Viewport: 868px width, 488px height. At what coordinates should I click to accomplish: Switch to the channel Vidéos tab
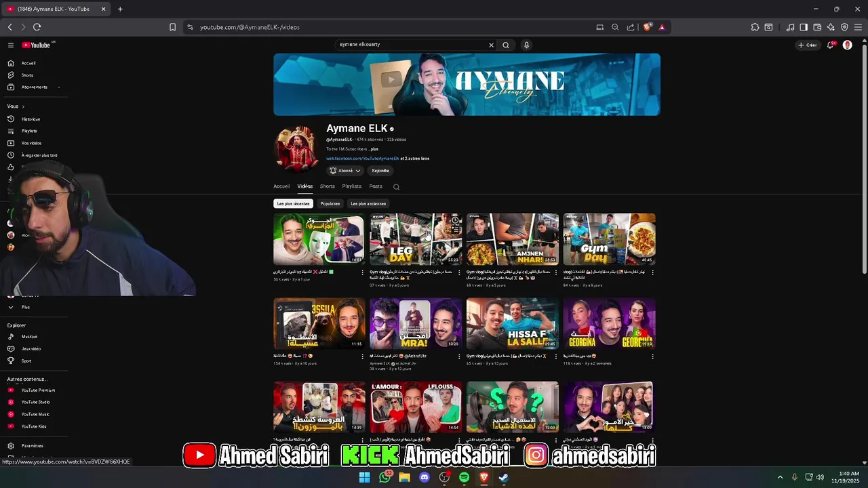[x=305, y=186]
